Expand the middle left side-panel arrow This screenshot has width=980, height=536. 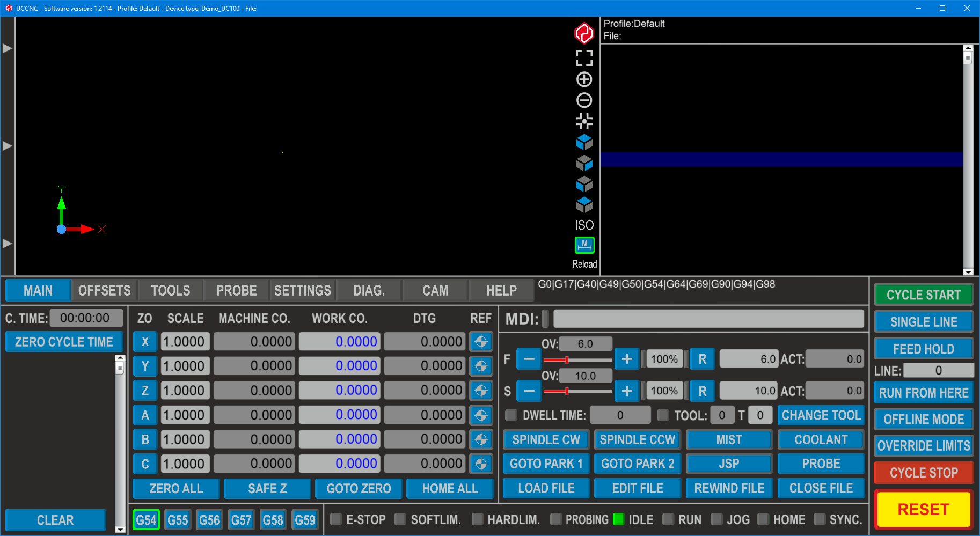click(7, 146)
